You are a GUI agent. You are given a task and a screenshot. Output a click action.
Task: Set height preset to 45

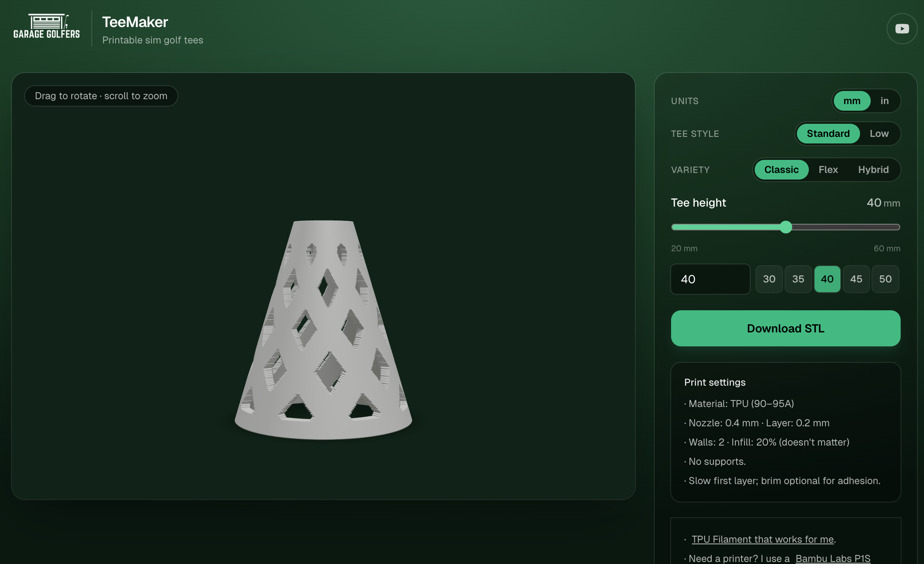click(x=856, y=279)
